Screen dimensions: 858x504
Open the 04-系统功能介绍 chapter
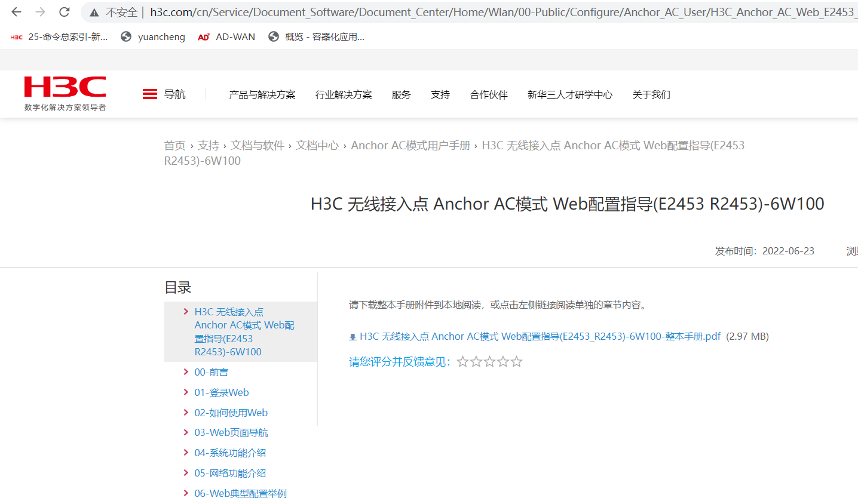(230, 453)
